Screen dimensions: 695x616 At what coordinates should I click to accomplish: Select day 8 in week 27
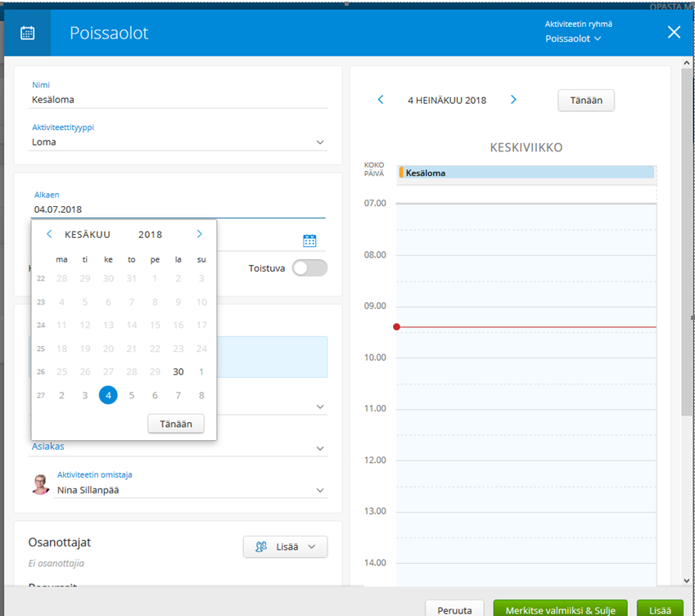pos(201,395)
